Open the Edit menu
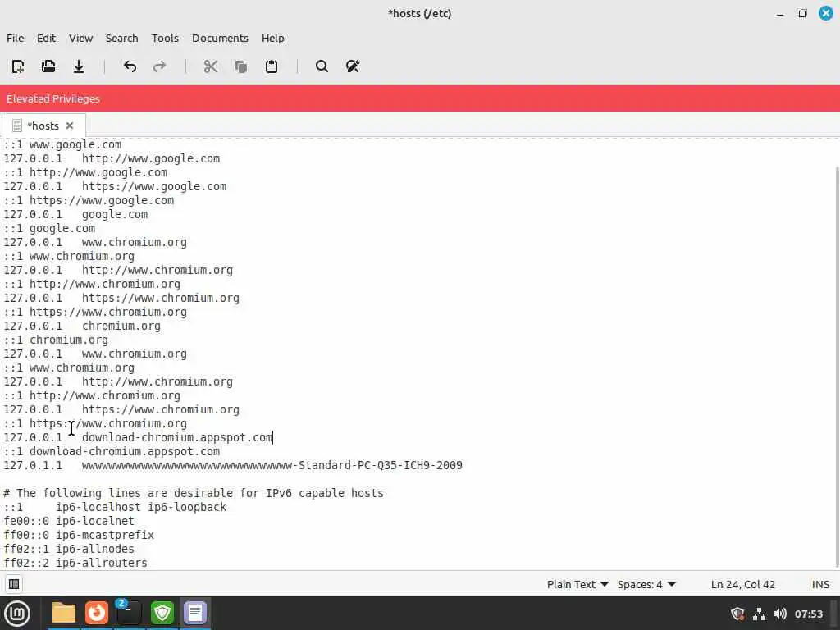Viewport: 840px width, 630px height. pyautogui.click(x=46, y=38)
